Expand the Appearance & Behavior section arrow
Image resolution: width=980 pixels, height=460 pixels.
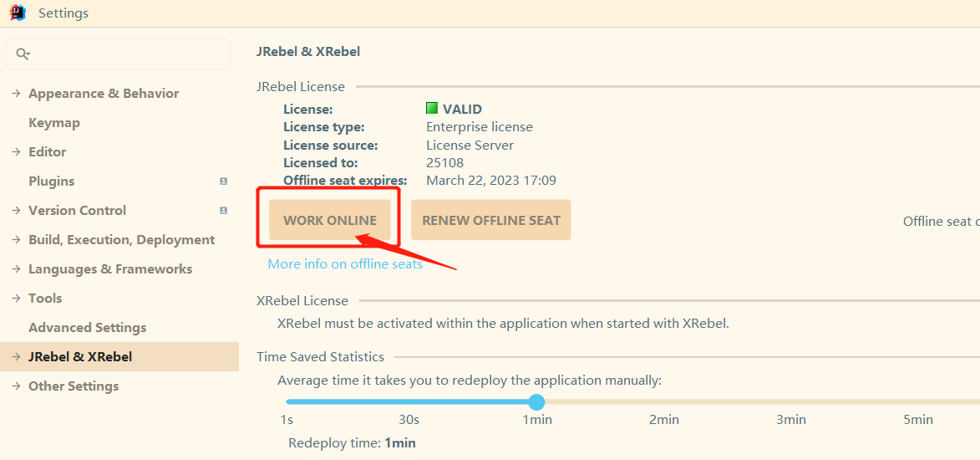16,94
